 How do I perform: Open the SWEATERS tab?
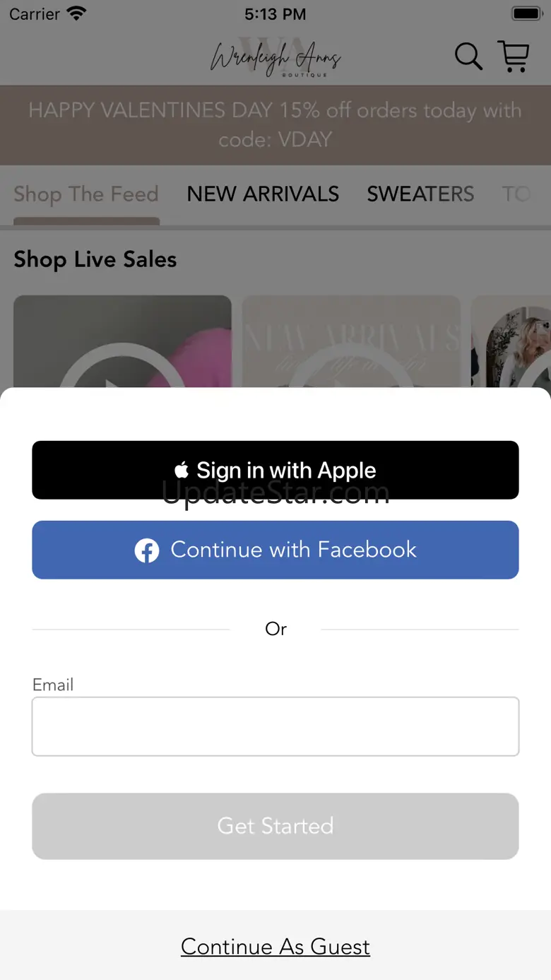(420, 194)
